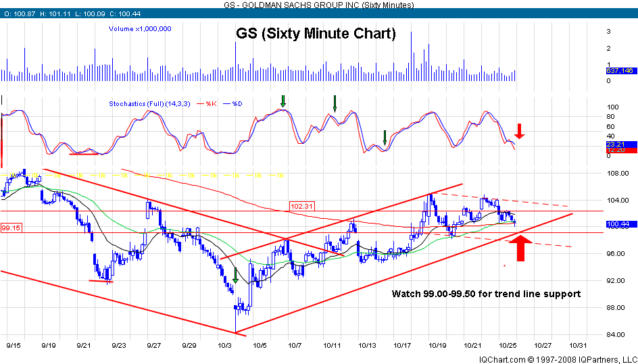Click the 'GS (Sixty Minute Chart)' heading
The image size is (638, 364).
pyautogui.click(x=316, y=34)
